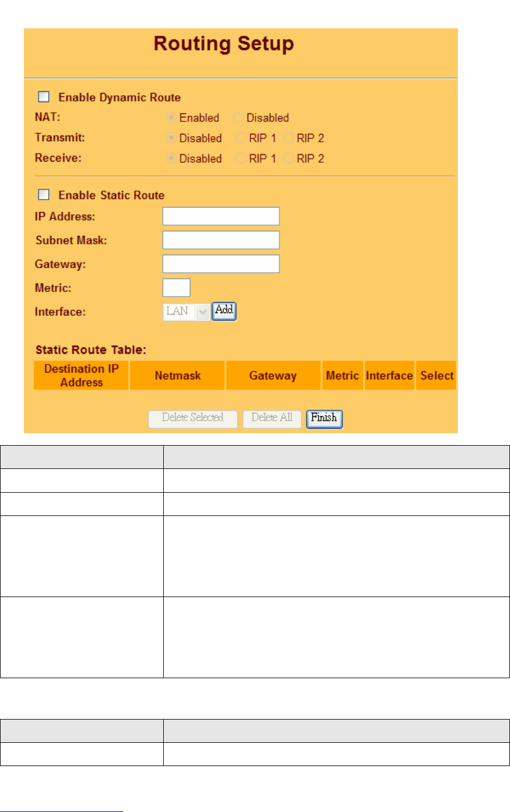Image resolution: width=510 pixels, height=812 pixels.
Task: Click the Gateway column header in table
Action: (273, 375)
